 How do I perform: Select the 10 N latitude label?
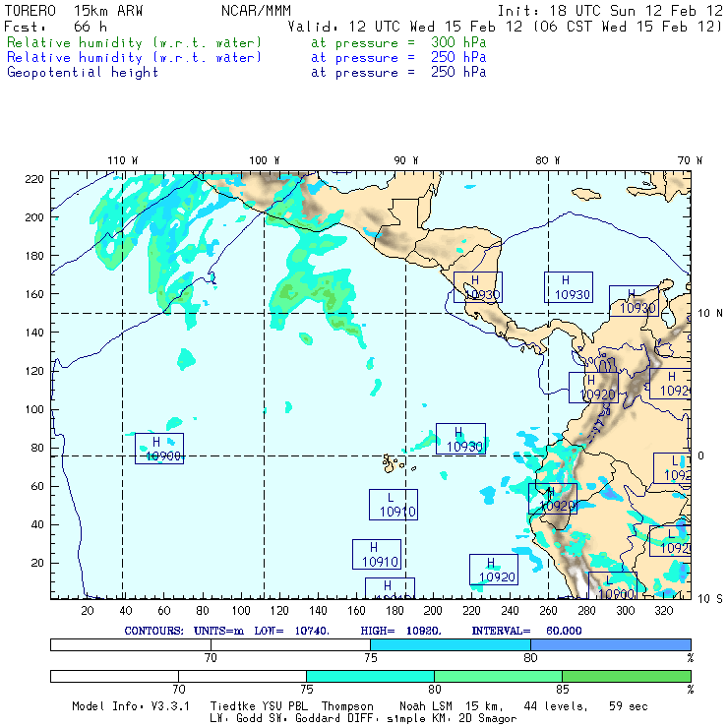708,313
